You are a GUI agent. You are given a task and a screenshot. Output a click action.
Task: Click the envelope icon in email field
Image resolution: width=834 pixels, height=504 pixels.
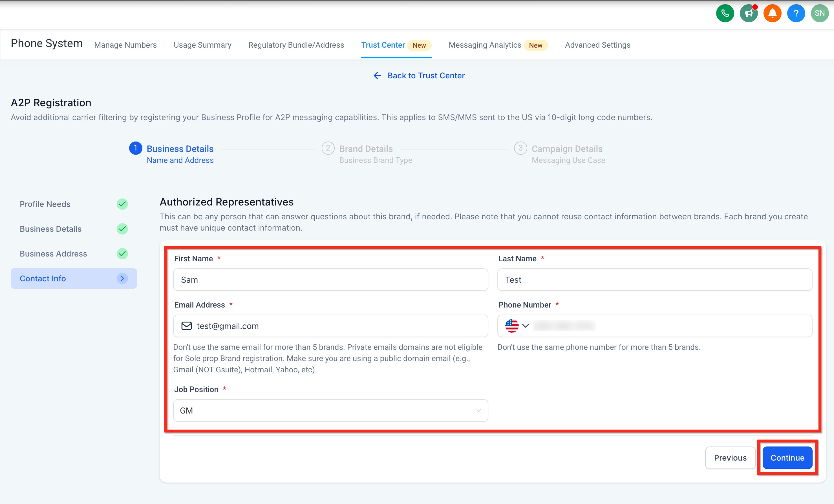pos(186,326)
